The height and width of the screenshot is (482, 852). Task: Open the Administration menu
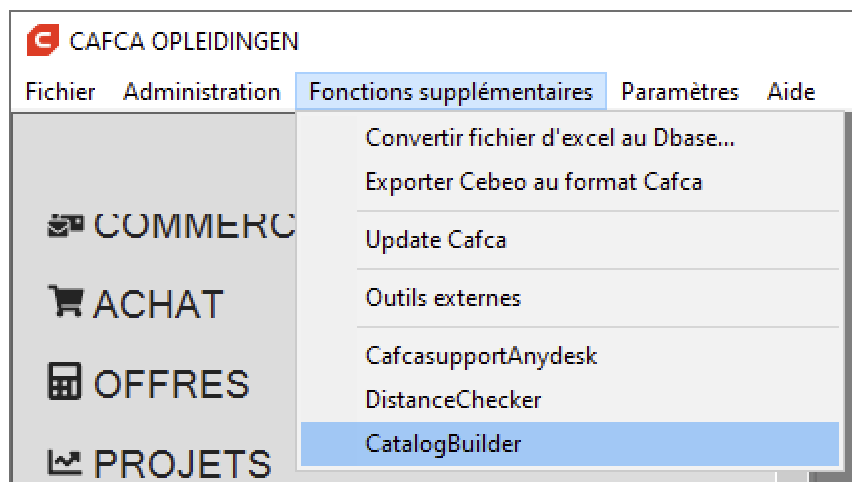[202, 91]
